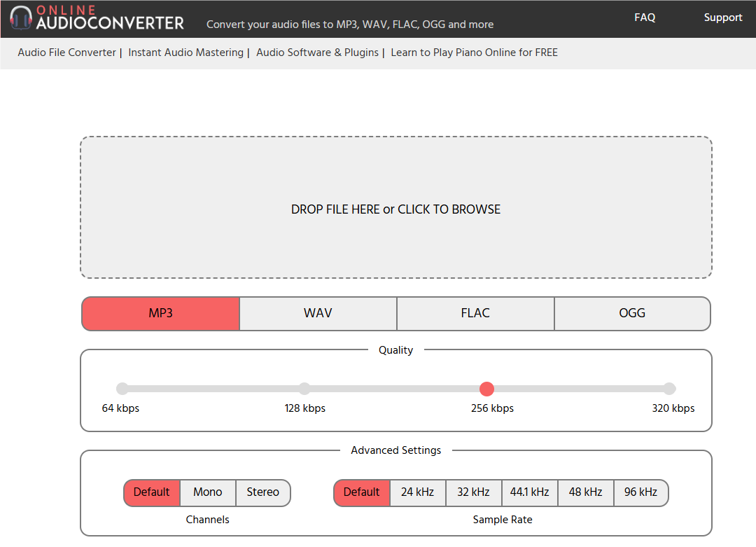Select OGG output format
The image size is (756, 547).
coord(632,314)
